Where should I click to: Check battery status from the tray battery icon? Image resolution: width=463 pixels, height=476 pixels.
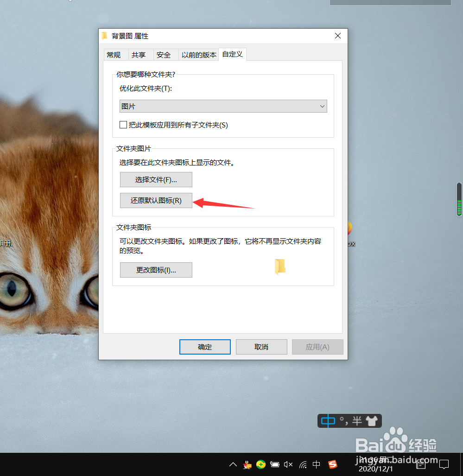coord(275,464)
